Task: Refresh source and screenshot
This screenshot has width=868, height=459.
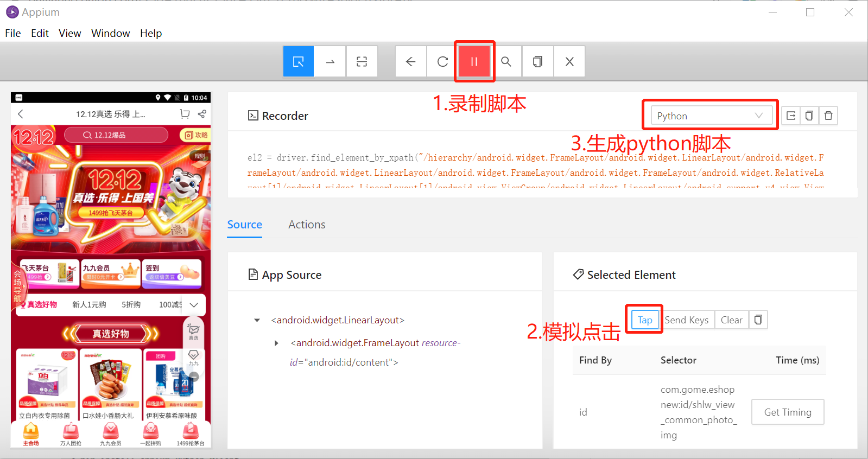Action: (x=442, y=61)
